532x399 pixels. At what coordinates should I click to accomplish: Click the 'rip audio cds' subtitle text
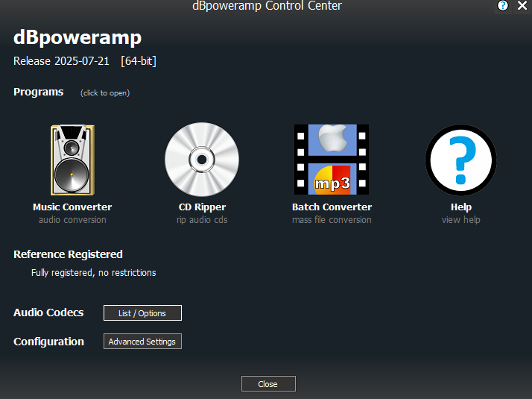(202, 220)
